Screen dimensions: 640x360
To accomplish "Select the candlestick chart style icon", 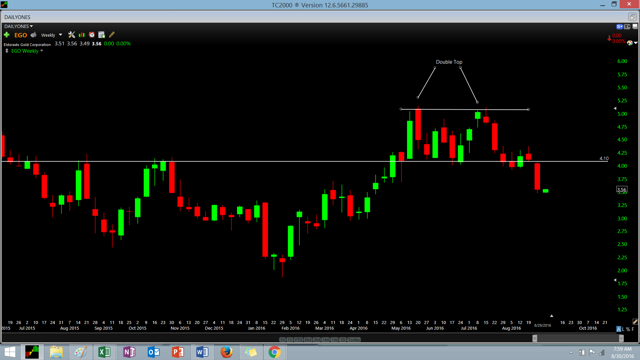I will coord(82,35).
